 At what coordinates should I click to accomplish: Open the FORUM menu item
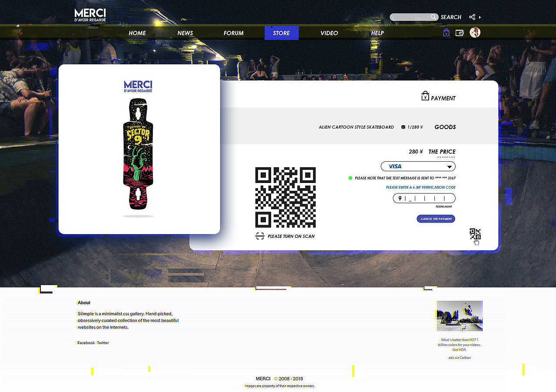(234, 33)
